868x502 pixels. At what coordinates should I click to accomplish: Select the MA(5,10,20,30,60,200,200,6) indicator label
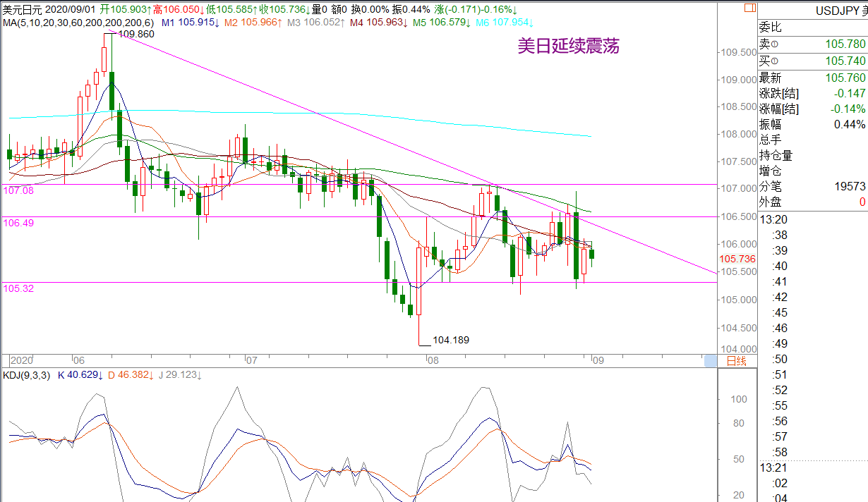[79, 23]
